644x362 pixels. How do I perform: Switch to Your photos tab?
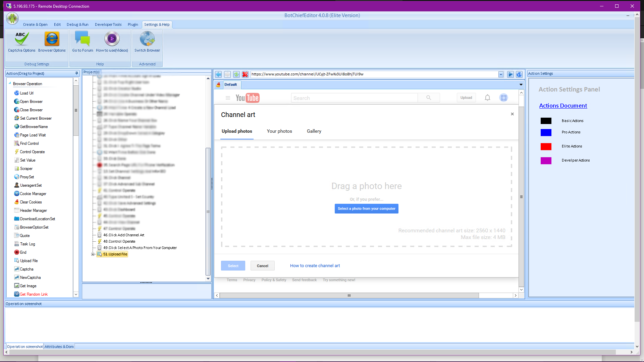click(x=279, y=131)
